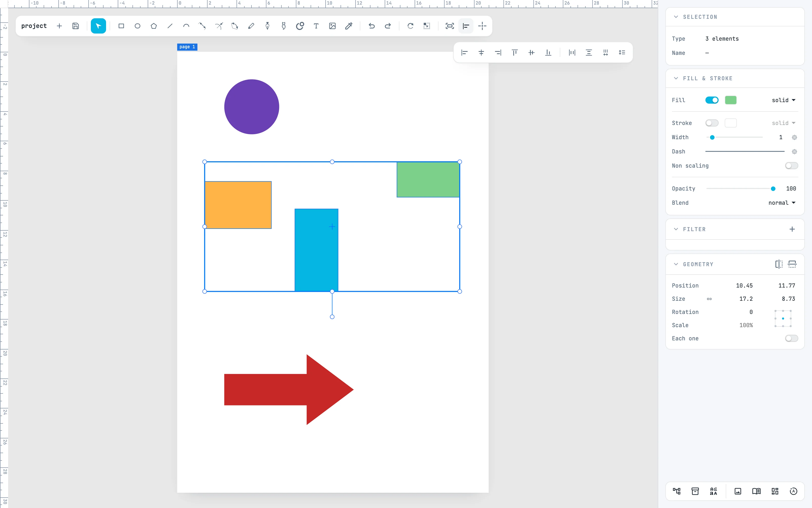Pick the Rectangle shape tool
Image resolution: width=812 pixels, height=508 pixels.
coord(121,26)
